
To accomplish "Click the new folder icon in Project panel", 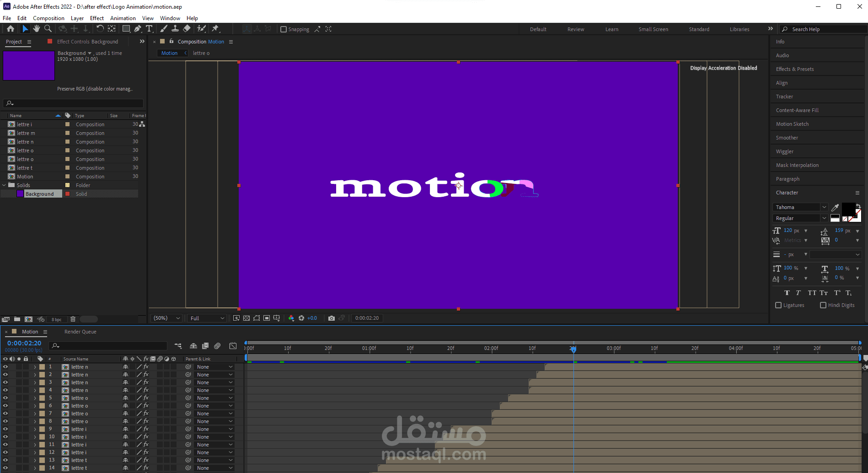I will click(x=17, y=319).
